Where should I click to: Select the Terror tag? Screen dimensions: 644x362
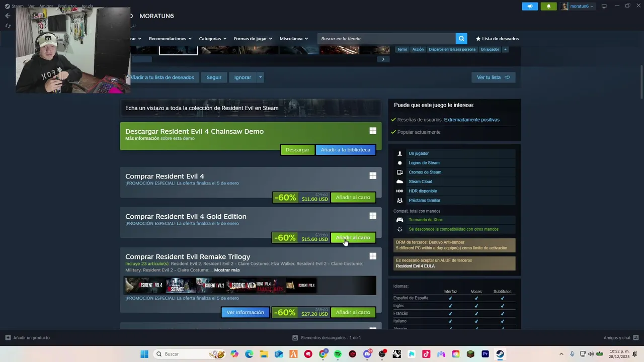[x=402, y=49]
